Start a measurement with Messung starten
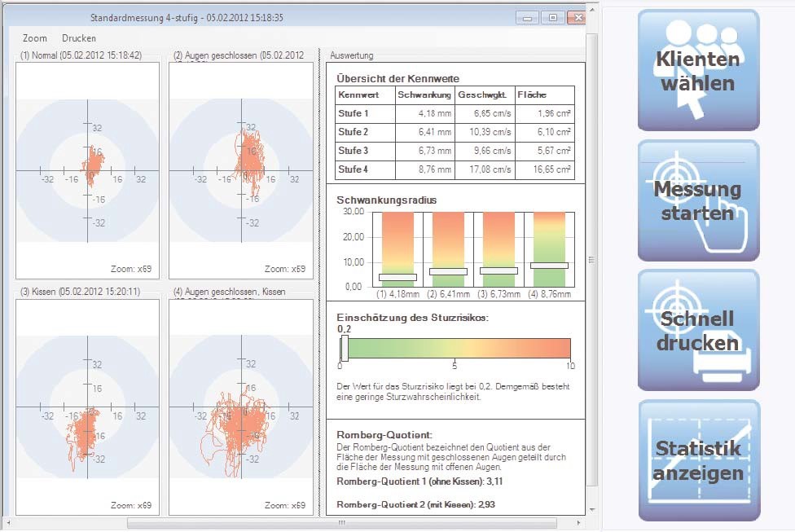 click(x=698, y=200)
